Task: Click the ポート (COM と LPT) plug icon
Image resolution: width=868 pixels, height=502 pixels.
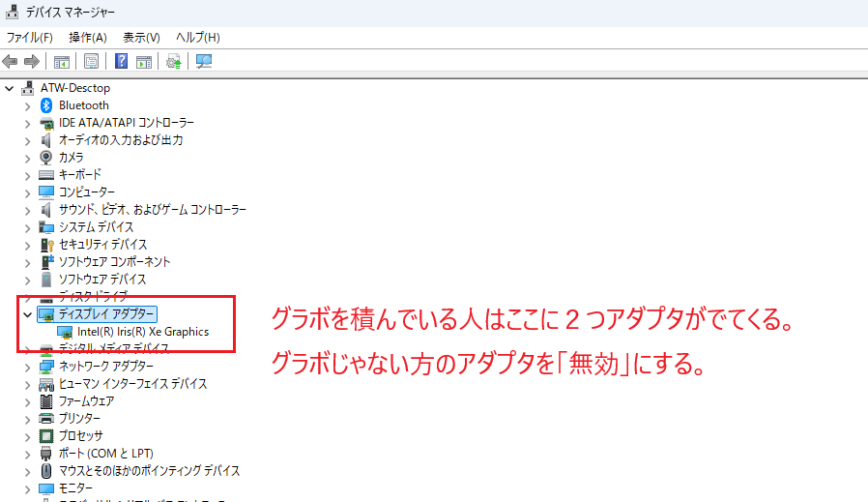Action: [x=46, y=454]
